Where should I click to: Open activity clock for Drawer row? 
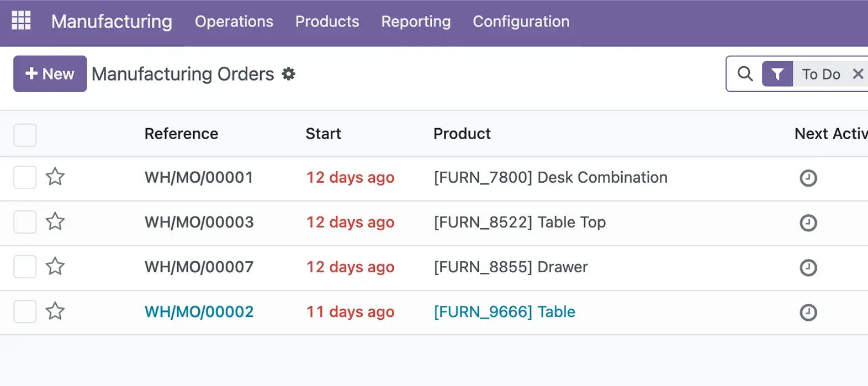coord(808,268)
